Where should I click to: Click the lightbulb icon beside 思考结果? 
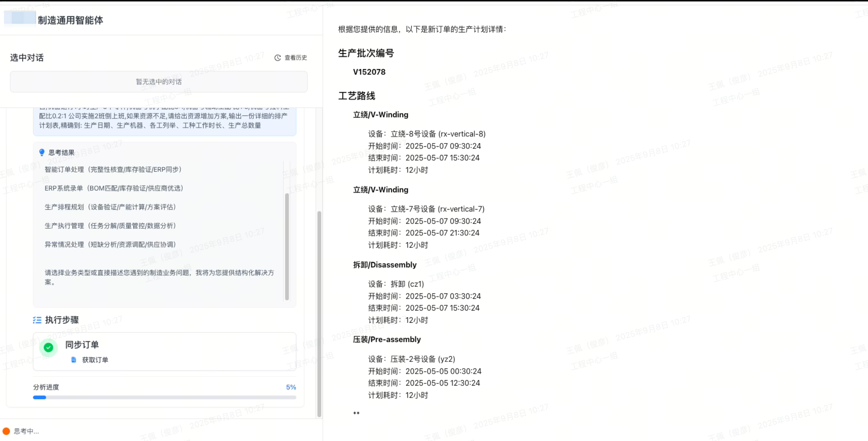click(42, 152)
